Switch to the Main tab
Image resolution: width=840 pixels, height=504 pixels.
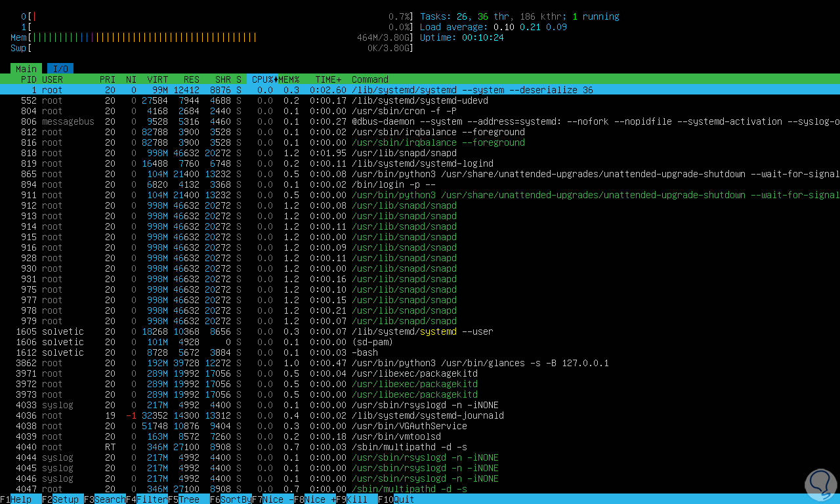(x=26, y=69)
